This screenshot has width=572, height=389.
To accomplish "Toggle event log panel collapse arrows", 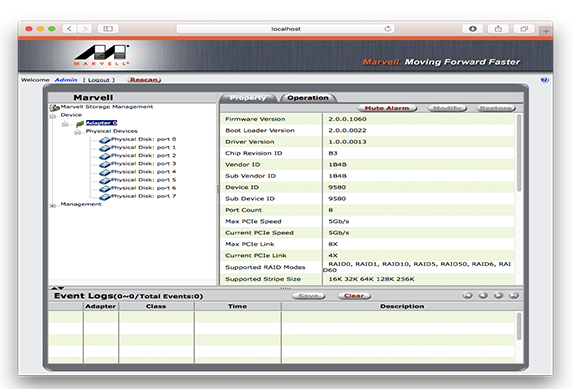I will (58, 288).
